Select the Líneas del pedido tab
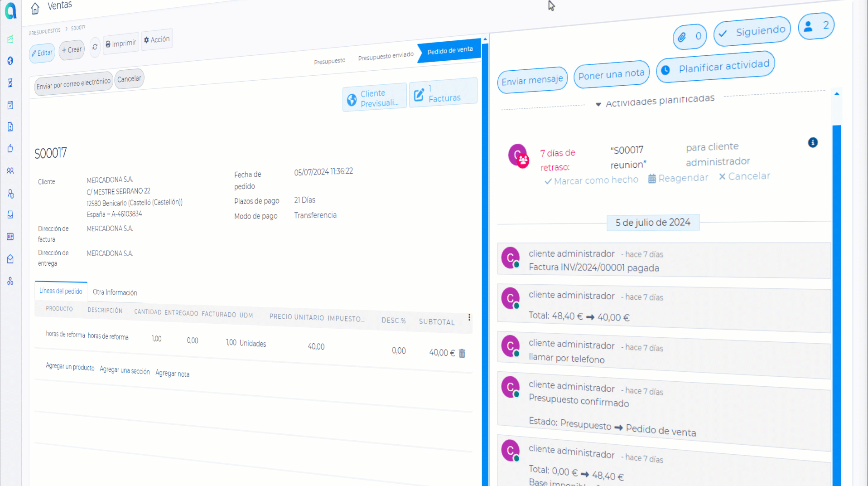This screenshot has width=868, height=486. pyautogui.click(x=61, y=291)
